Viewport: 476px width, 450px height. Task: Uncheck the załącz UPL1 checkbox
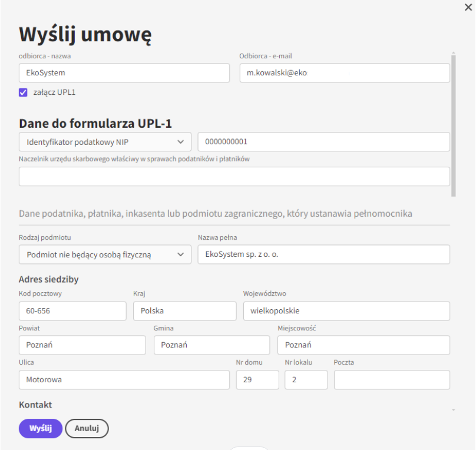click(23, 92)
